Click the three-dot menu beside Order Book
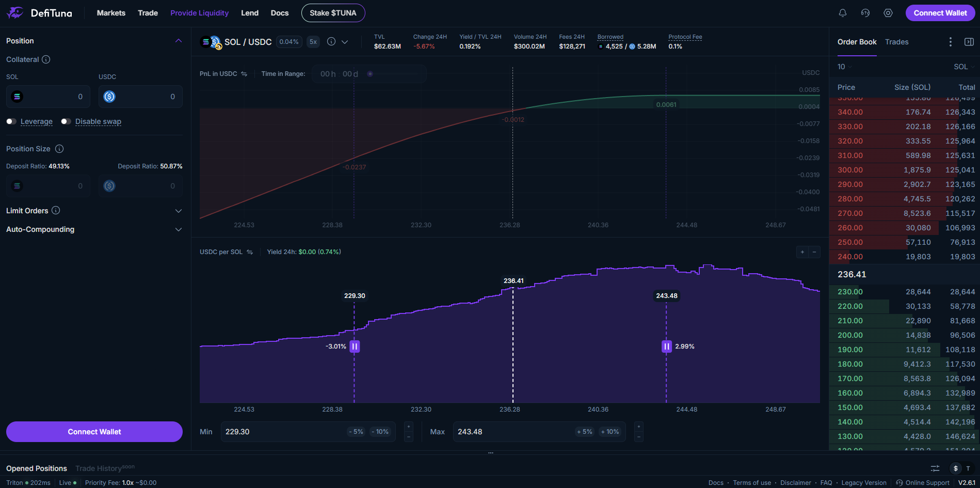This screenshot has height=488, width=980. (x=950, y=42)
